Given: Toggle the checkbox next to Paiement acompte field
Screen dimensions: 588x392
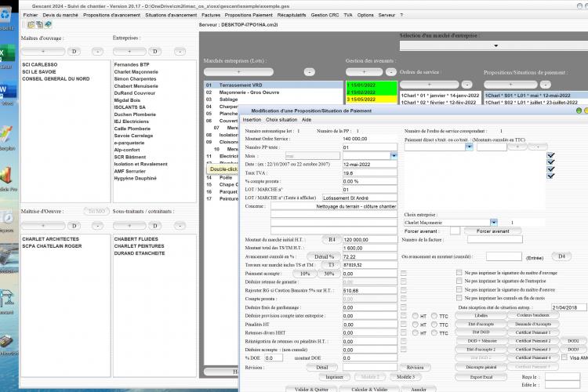Looking at the screenshot, I should [404, 274].
